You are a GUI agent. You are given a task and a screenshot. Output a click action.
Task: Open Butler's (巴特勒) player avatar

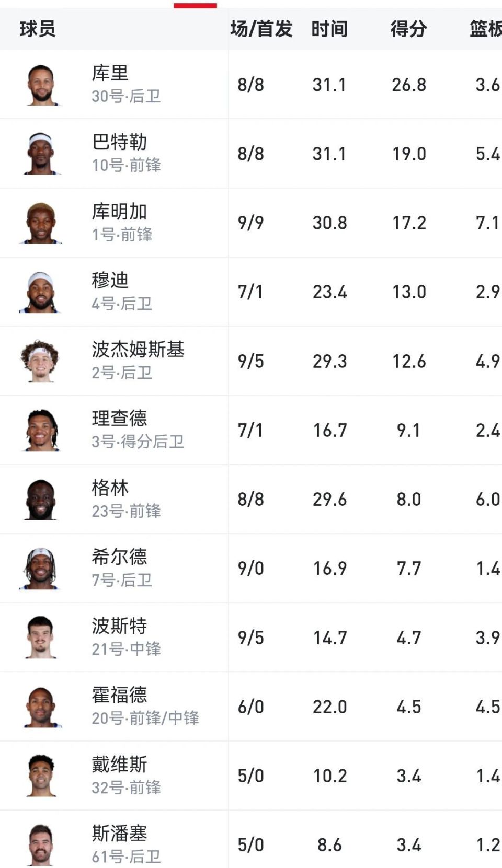click(x=41, y=154)
